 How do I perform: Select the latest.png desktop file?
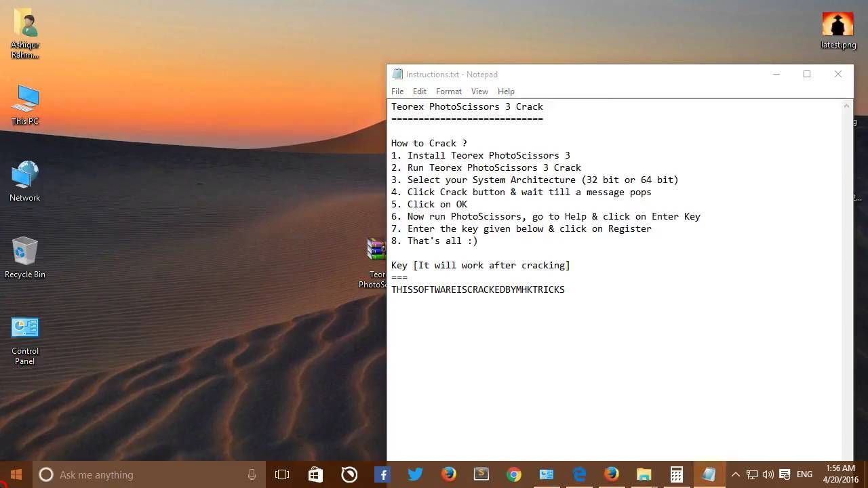838,31
